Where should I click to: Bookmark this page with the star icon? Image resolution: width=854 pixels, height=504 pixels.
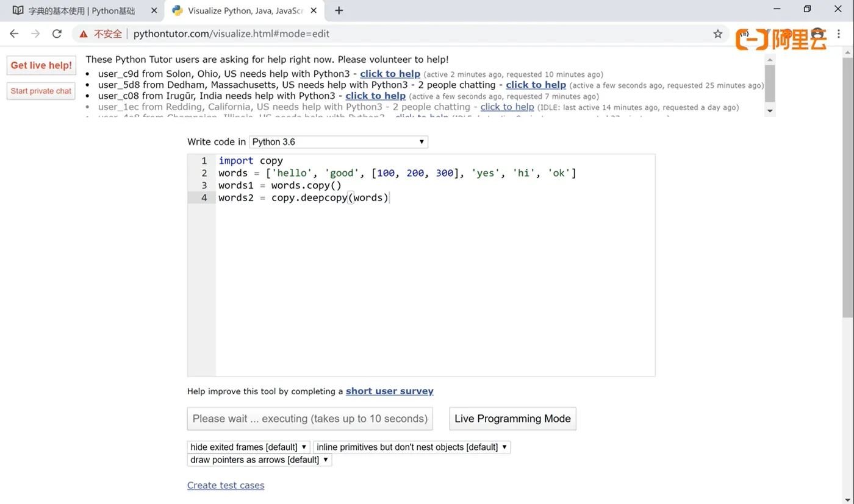tap(718, 34)
